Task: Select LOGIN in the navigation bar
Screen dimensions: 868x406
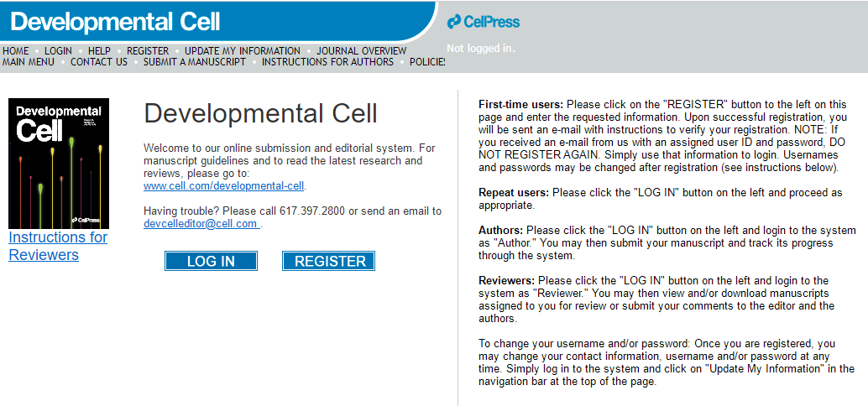Action: tap(59, 50)
